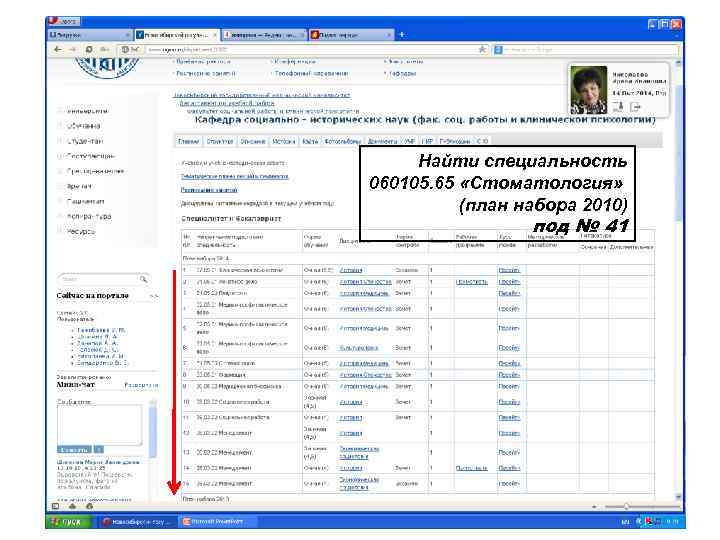
Task: Go back with the browser back arrow
Action: (57, 49)
